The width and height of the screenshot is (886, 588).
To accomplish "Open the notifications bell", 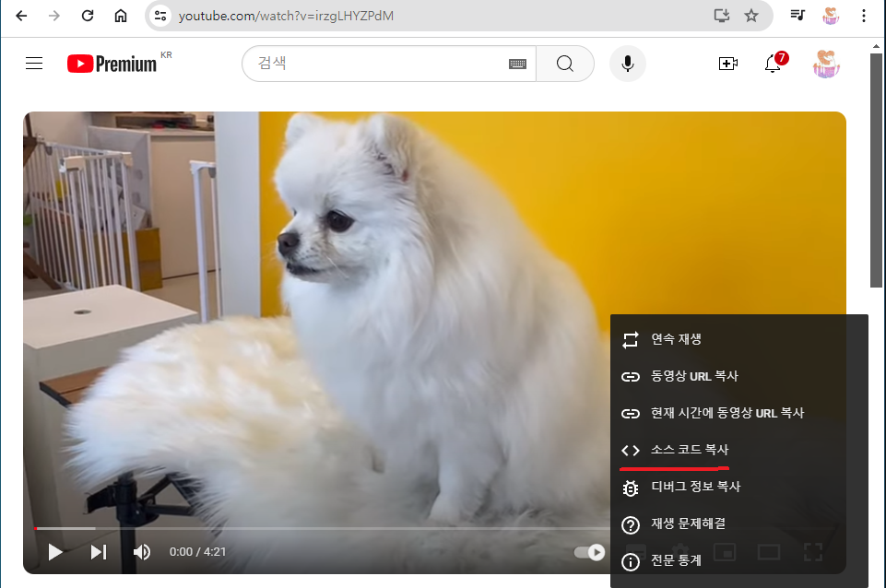I will pyautogui.click(x=773, y=64).
